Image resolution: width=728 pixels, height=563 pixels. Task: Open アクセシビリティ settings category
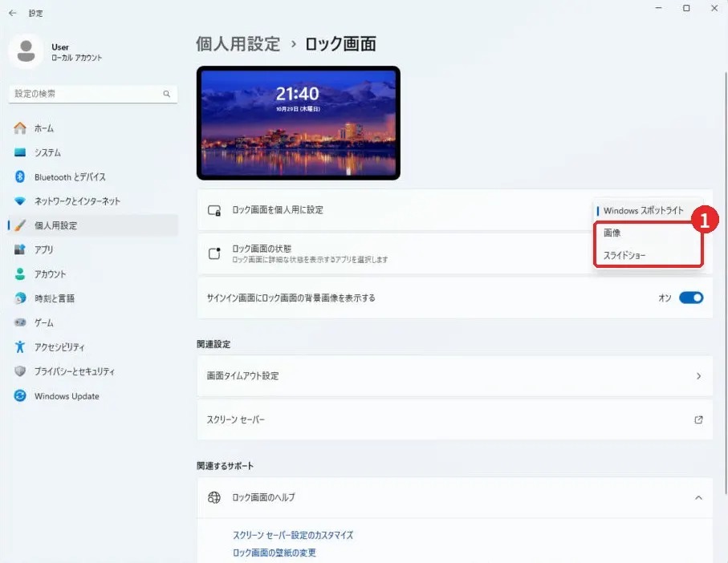93,347
